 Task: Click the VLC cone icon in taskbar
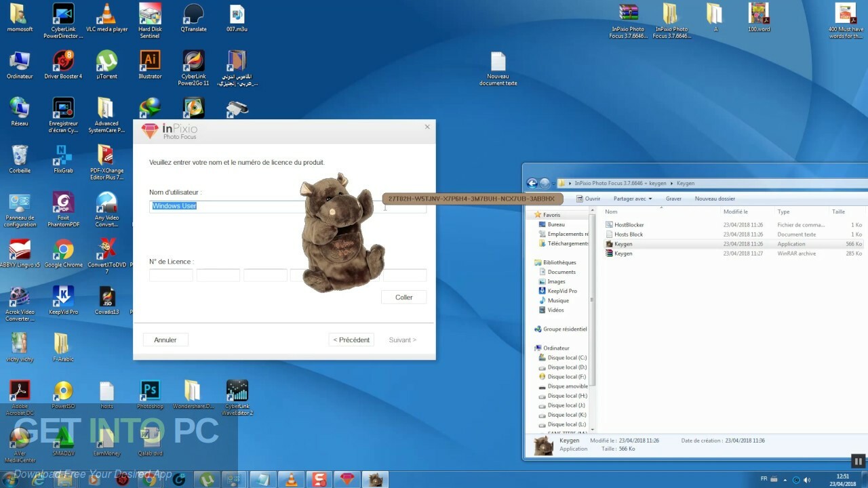tap(291, 479)
